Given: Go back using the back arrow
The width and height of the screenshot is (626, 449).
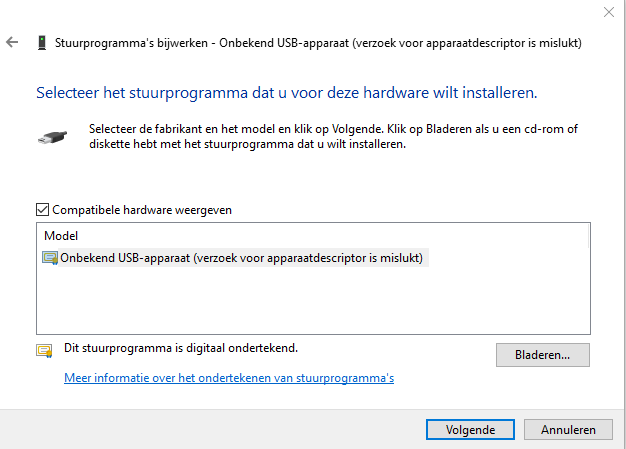Looking at the screenshot, I should click(12, 42).
